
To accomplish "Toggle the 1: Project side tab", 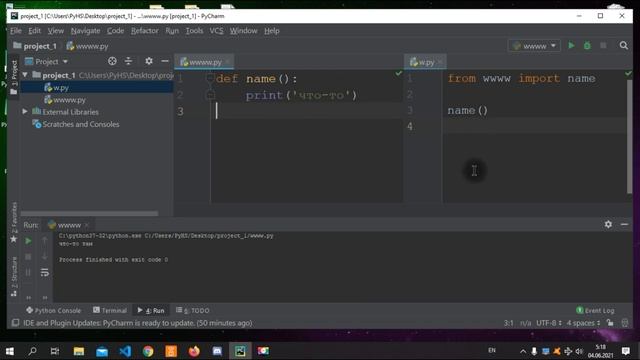I will tap(14, 76).
